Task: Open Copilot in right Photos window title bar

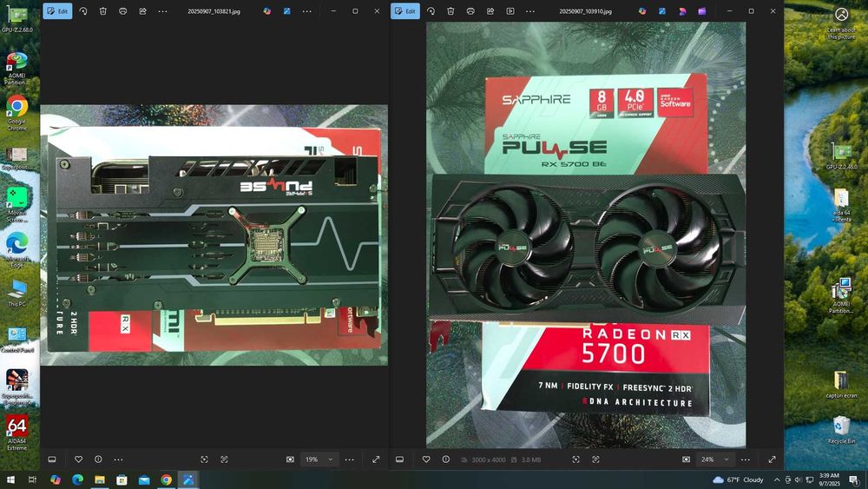Action: click(x=642, y=11)
